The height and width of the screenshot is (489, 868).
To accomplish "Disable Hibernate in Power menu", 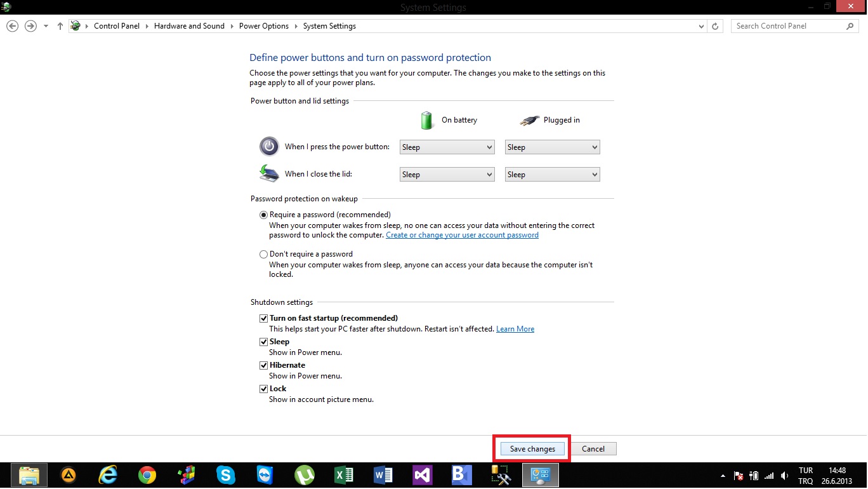I will click(264, 365).
